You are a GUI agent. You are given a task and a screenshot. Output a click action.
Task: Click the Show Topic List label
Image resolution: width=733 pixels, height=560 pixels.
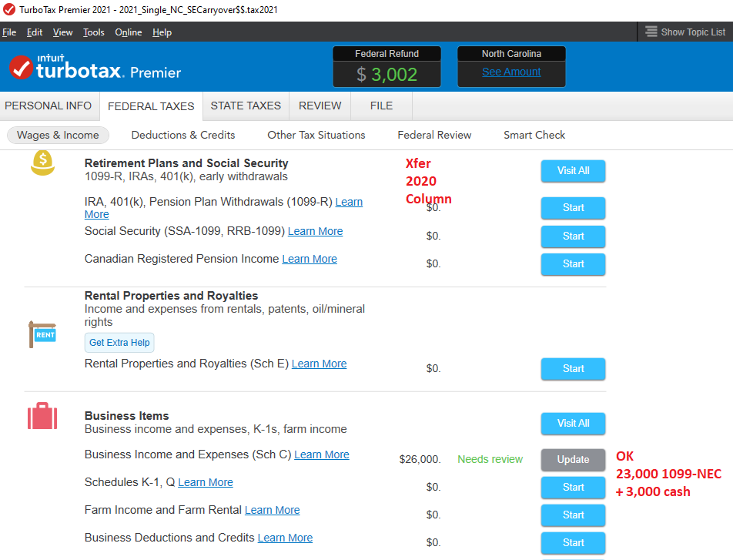pyautogui.click(x=693, y=32)
